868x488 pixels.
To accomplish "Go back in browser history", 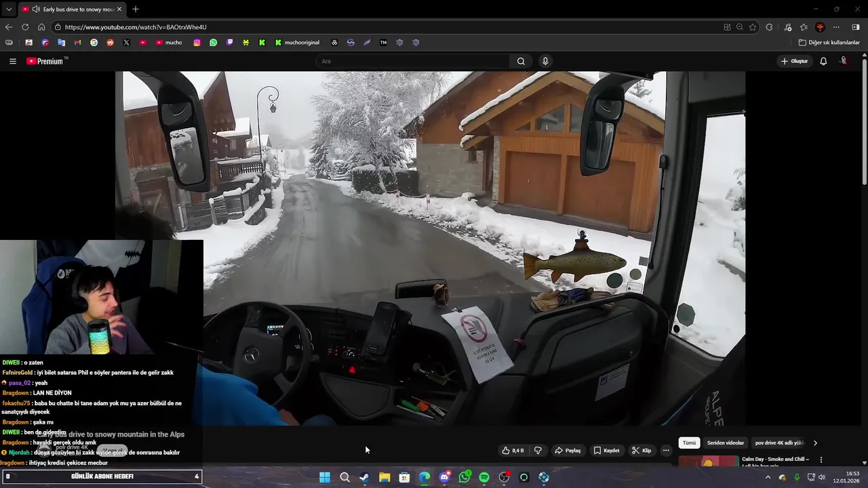I will click(x=9, y=27).
